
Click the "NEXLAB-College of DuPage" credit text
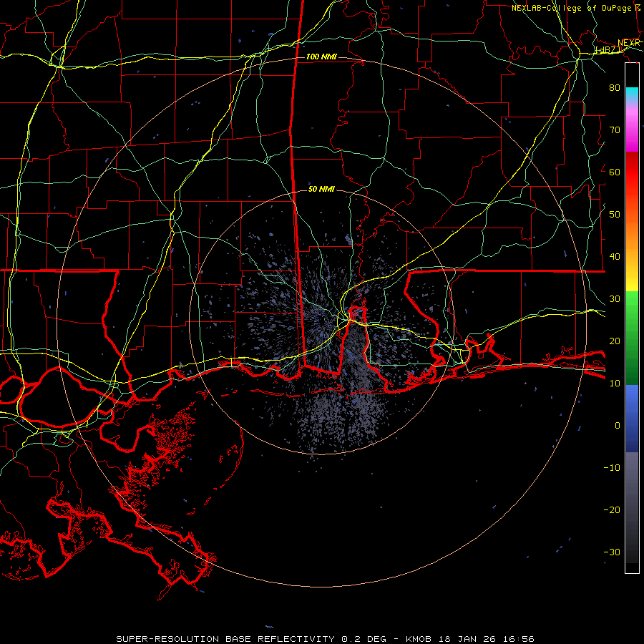pos(571,8)
